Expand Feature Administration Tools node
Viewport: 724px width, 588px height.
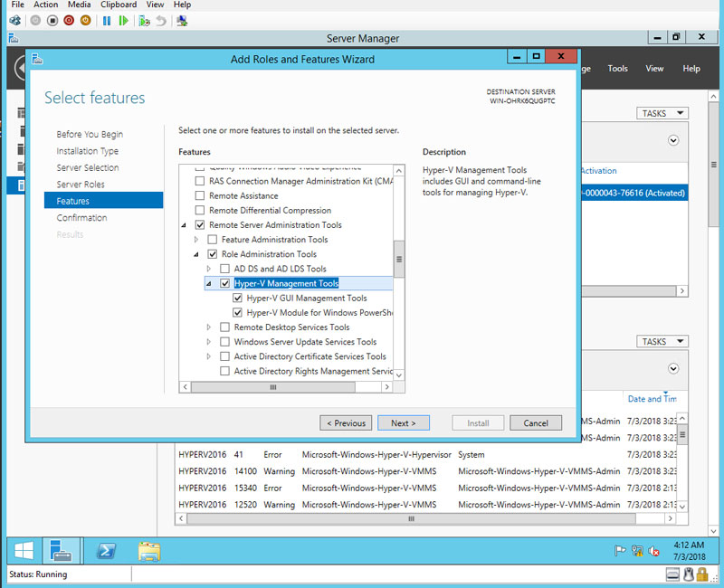[x=196, y=240]
